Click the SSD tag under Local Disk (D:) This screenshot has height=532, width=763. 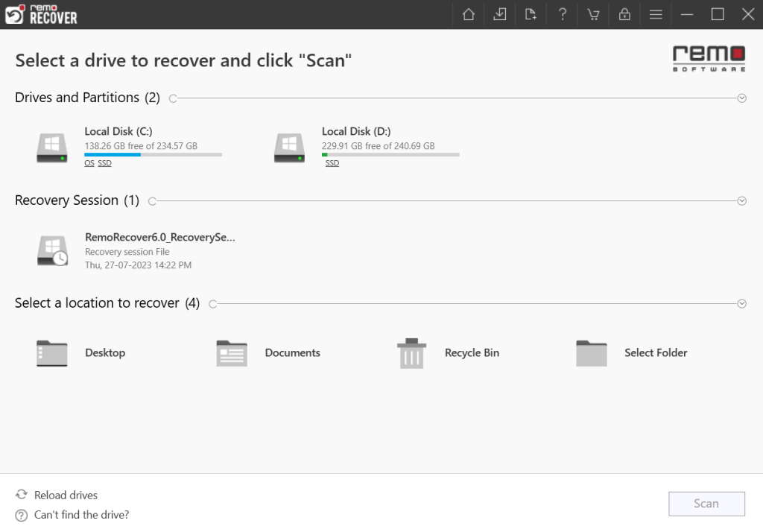[332, 163]
